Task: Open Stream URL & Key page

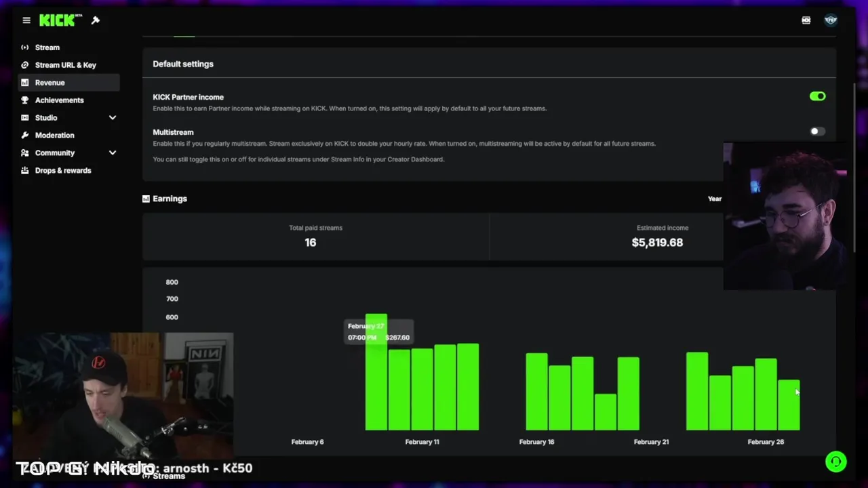Action: coord(66,65)
